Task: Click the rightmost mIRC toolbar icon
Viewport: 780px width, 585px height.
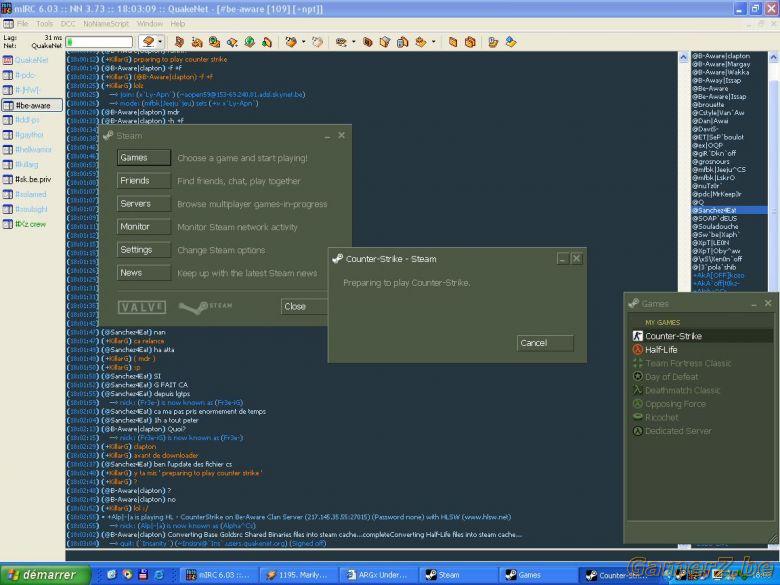Action: click(x=511, y=42)
